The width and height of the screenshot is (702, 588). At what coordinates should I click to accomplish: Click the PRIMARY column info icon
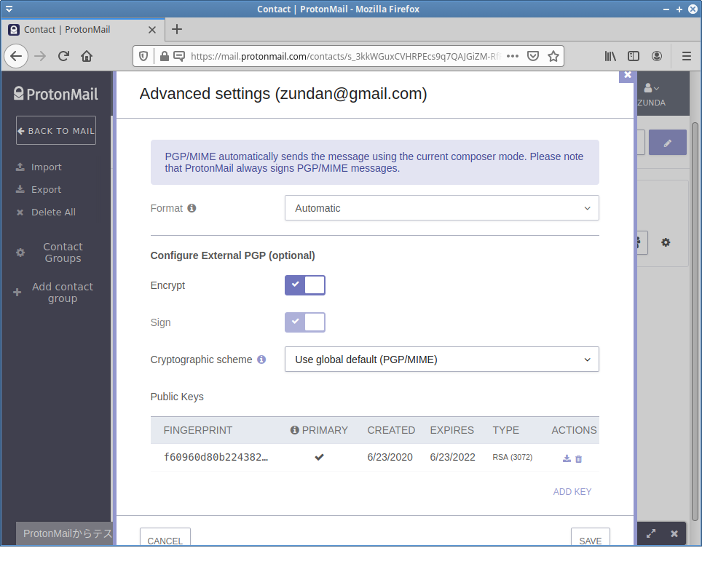click(294, 430)
